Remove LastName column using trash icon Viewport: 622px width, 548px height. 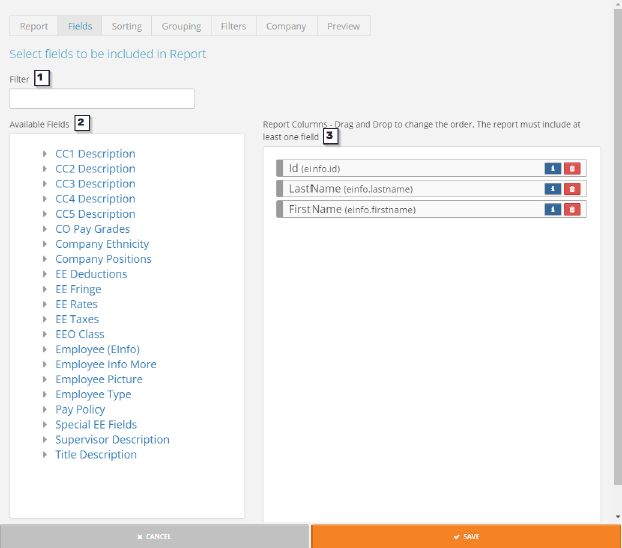click(571, 189)
